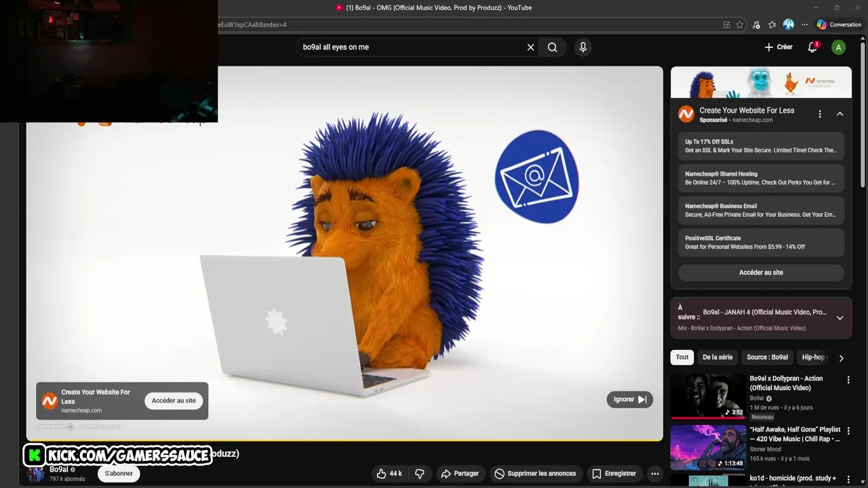Click the Create Your Website For Less title

pyautogui.click(x=747, y=110)
